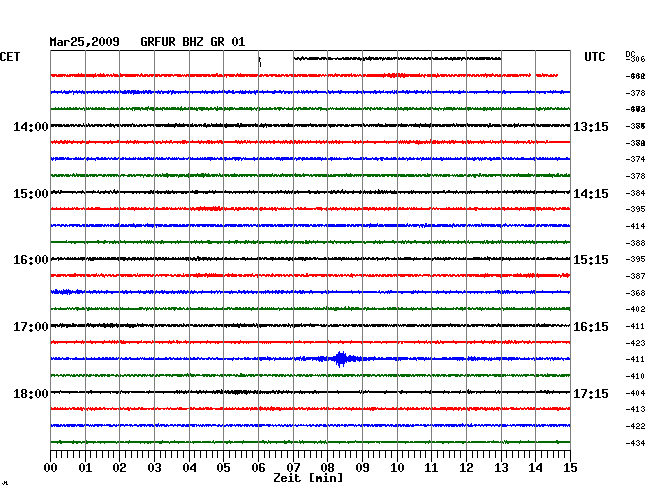This screenshot has width=650, height=494.
Task: Click the 13:15 UTC time label
Action: coord(591,126)
